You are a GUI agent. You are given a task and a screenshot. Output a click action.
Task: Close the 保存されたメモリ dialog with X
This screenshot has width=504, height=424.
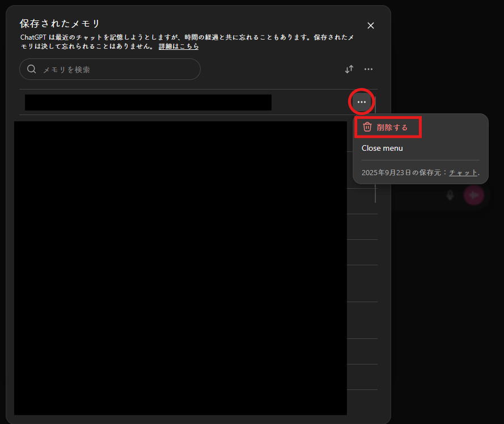(371, 26)
